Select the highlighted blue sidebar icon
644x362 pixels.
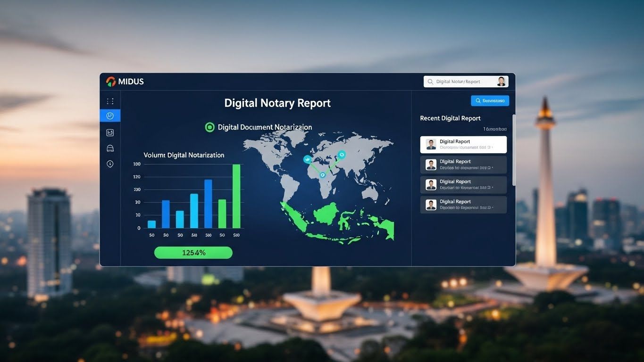(110, 115)
